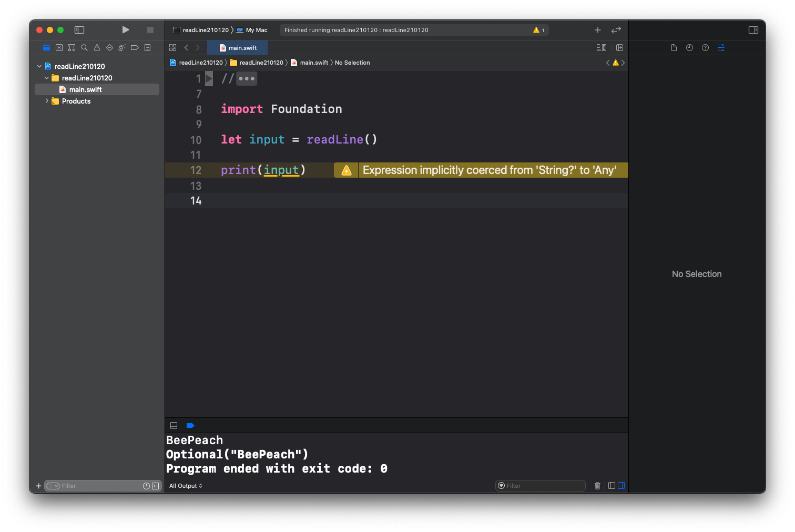This screenshot has height=532, width=795.
Task: Clear the console with the trash icon
Action: point(597,486)
